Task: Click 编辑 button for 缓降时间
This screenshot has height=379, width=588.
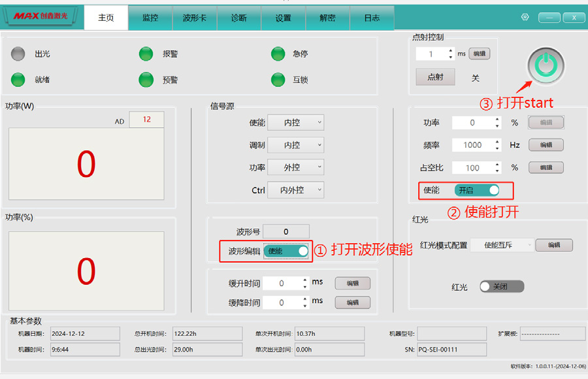Action: coord(353,303)
